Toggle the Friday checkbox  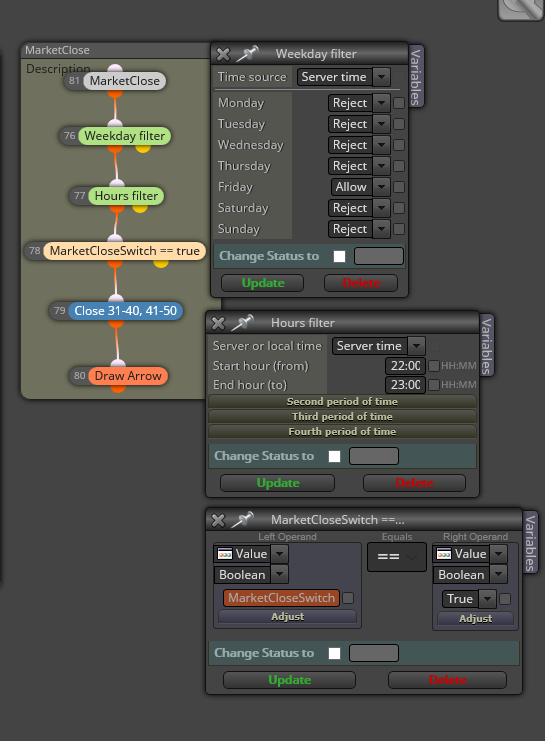pos(399,187)
